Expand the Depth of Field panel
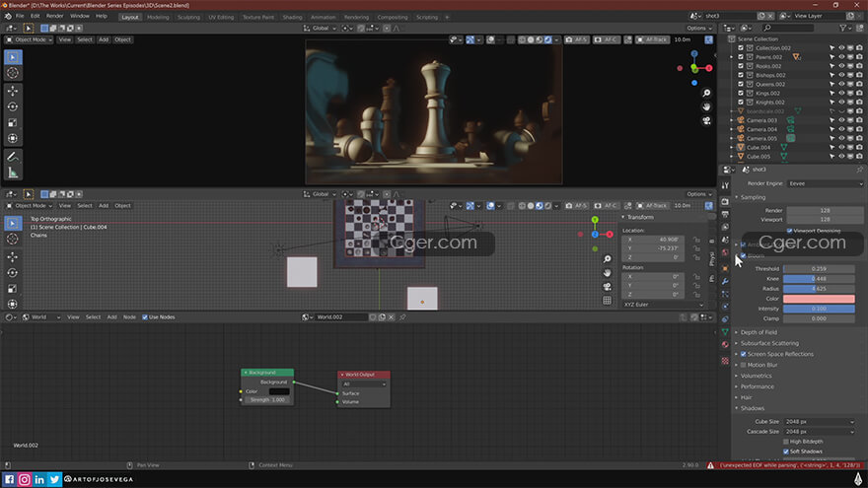 pyautogui.click(x=759, y=332)
